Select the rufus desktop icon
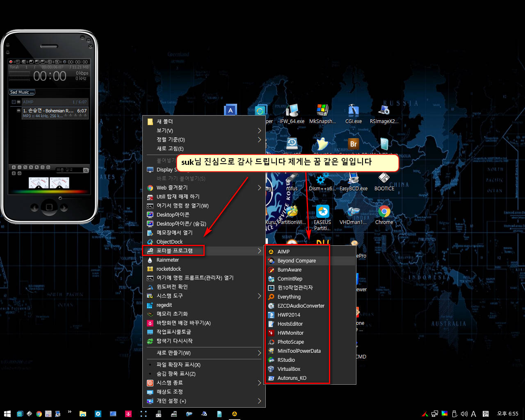Screen dimensions: 525x420 292,181
